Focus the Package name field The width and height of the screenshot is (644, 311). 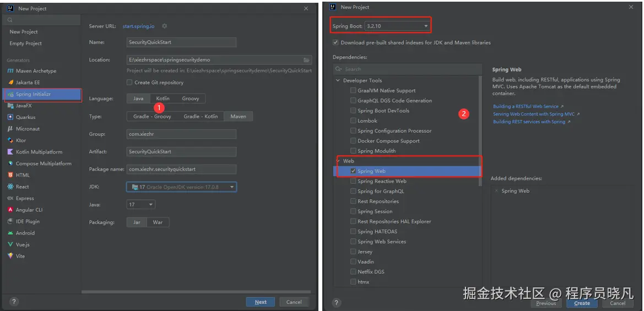click(x=182, y=169)
